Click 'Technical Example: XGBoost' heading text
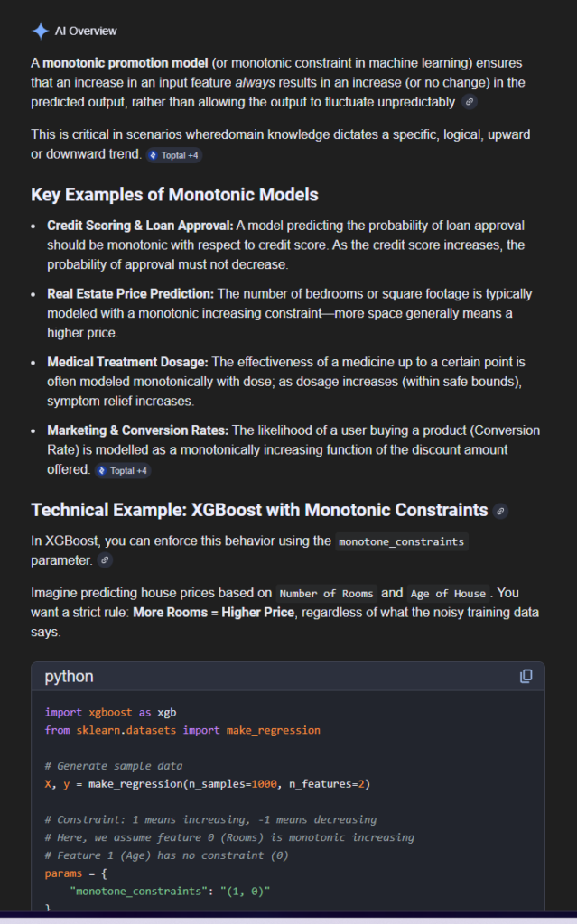577x924 pixels. click(259, 510)
